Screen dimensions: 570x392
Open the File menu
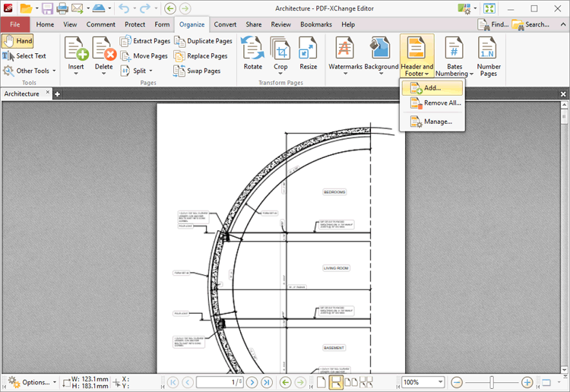click(x=15, y=24)
